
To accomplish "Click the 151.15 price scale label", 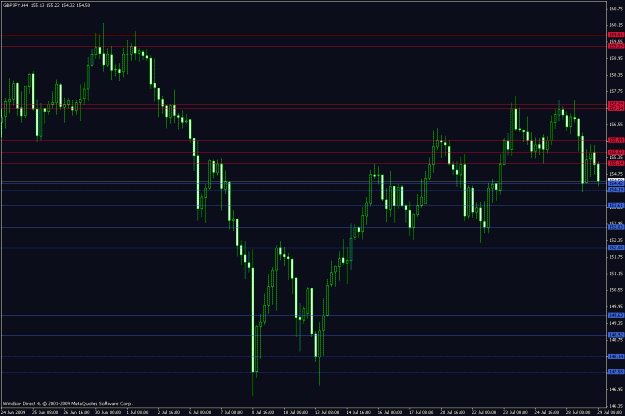I will (x=616, y=274).
